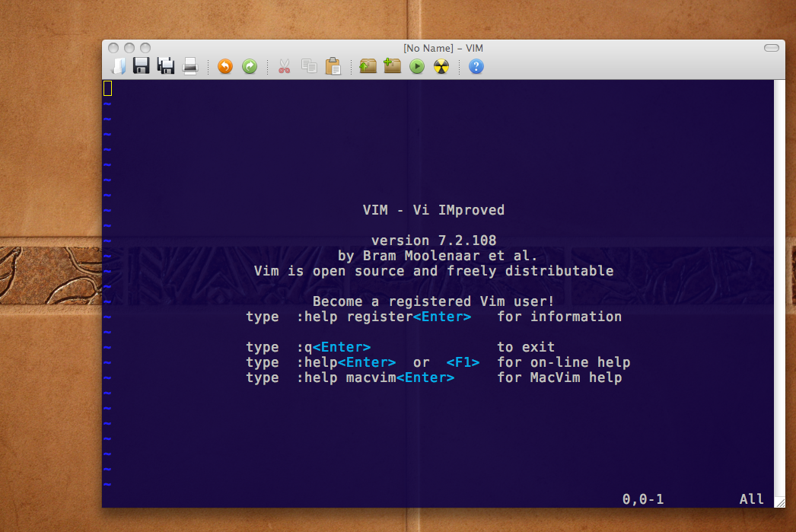Minimize the VIM window

129,48
